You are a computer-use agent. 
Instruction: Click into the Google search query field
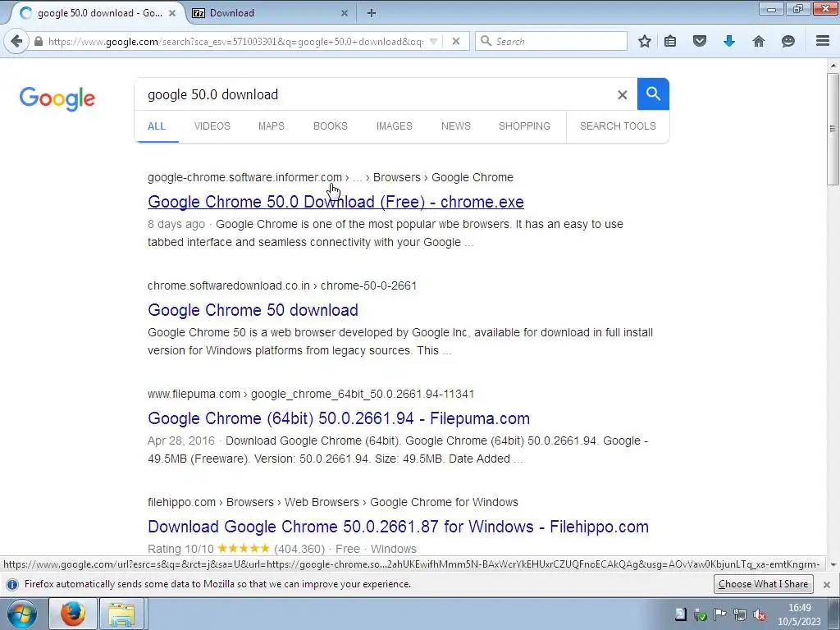[375, 95]
